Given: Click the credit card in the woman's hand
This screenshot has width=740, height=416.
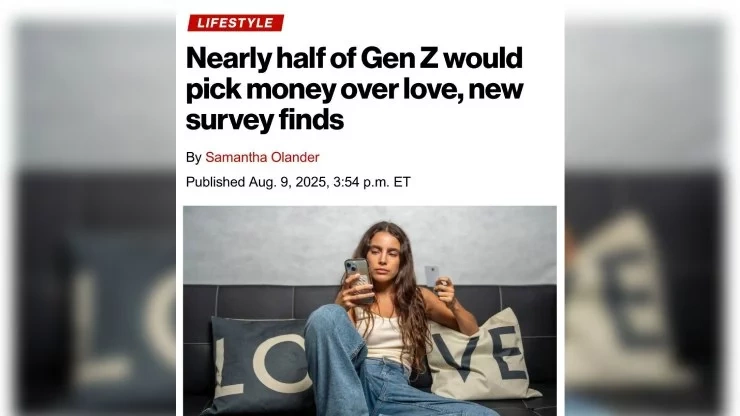Looking at the screenshot, I should point(431,275).
